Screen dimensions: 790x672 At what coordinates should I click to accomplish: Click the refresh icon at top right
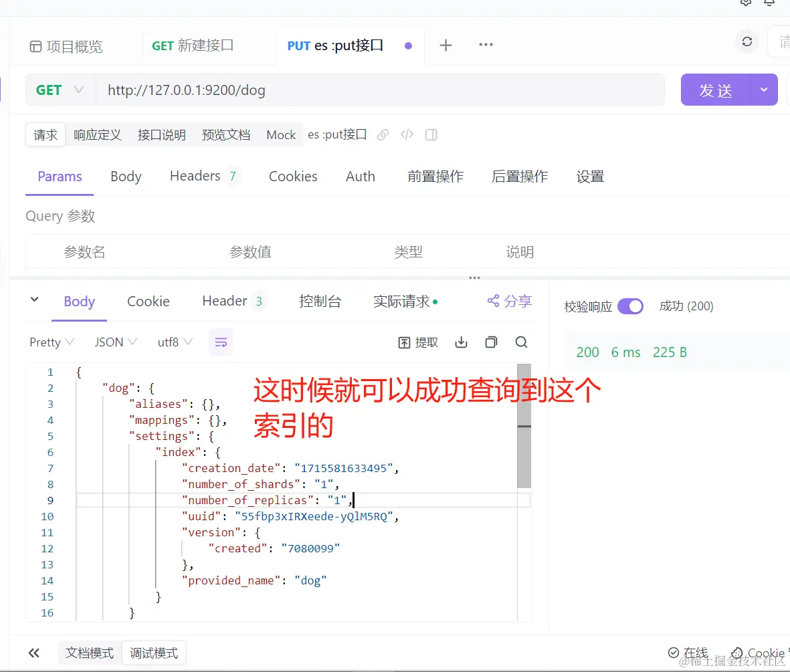pyautogui.click(x=747, y=42)
